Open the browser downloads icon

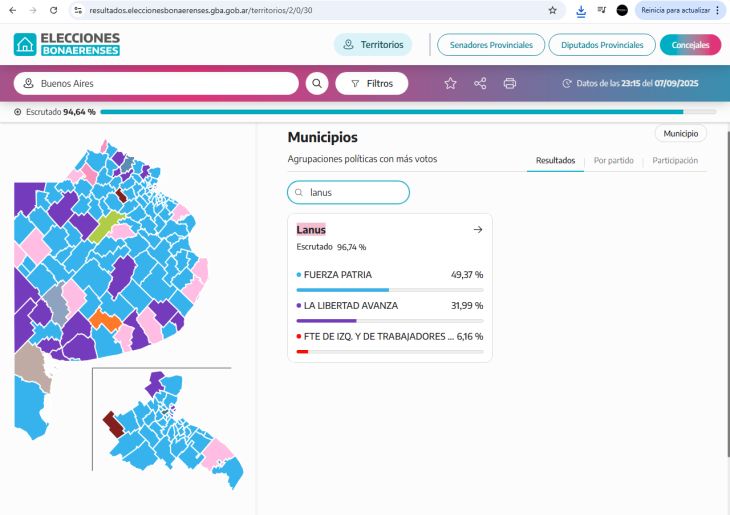[581, 11]
